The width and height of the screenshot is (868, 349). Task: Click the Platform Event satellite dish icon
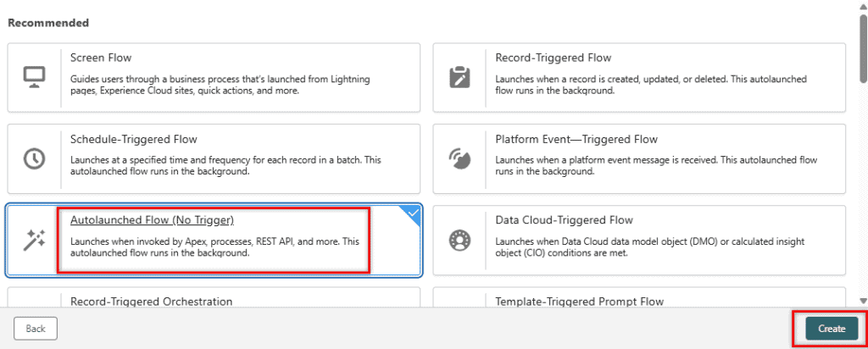459,158
